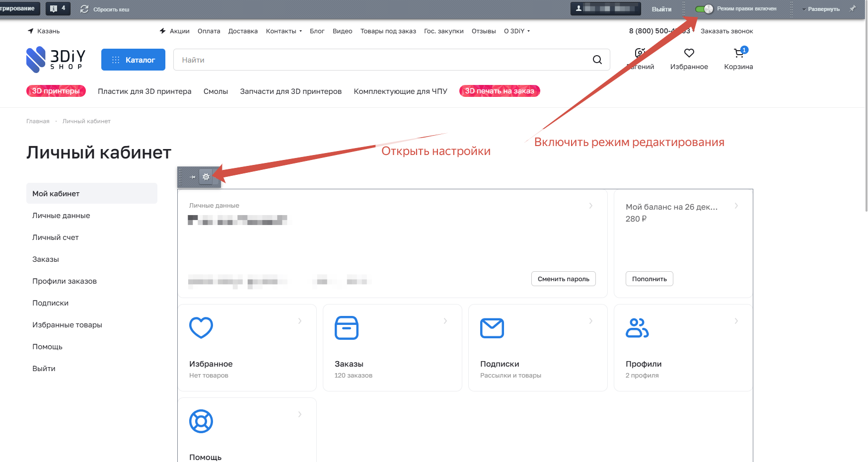868x462 pixels.
Task: Click the Пополнить balance button
Action: tap(650, 279)
